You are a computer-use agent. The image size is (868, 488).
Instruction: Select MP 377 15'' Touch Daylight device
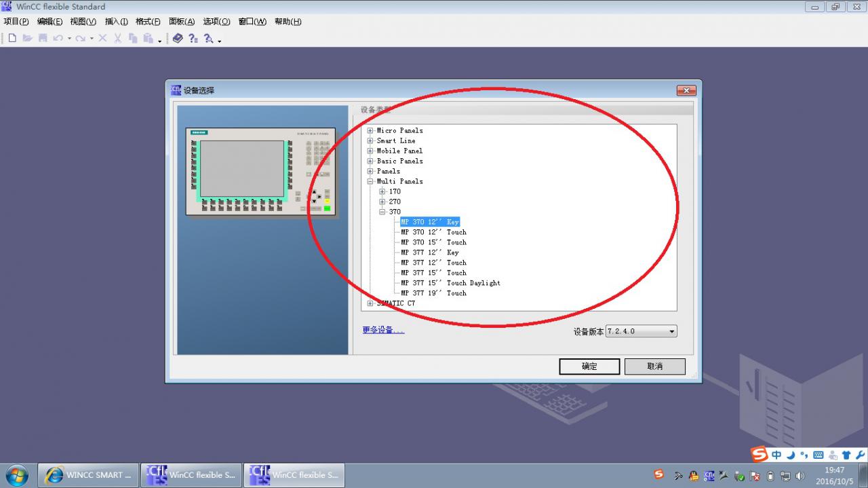pyautogui.click(x=450, y=283)
